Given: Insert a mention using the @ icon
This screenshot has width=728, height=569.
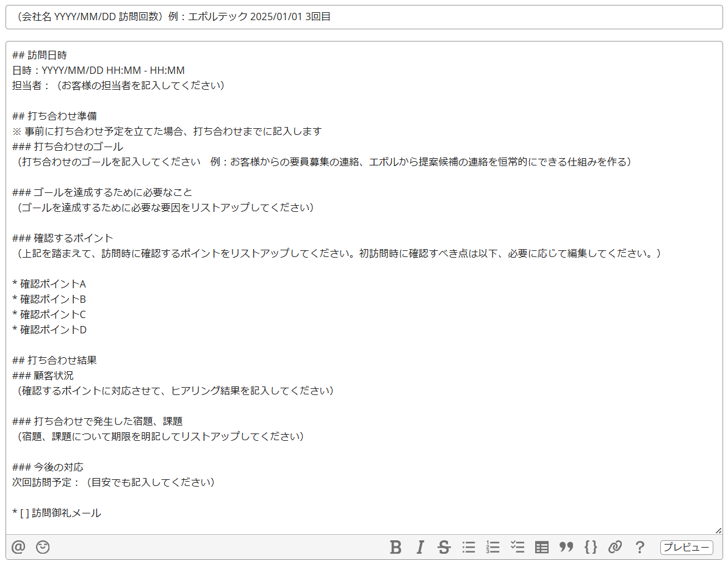Looking at the screenshot, I should 18,547.
